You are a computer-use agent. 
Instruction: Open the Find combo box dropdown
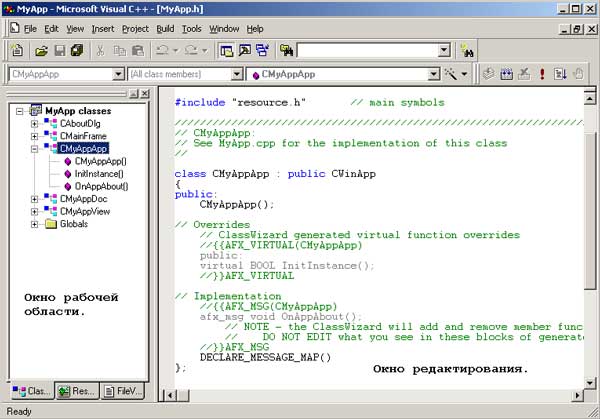point(444,50)
